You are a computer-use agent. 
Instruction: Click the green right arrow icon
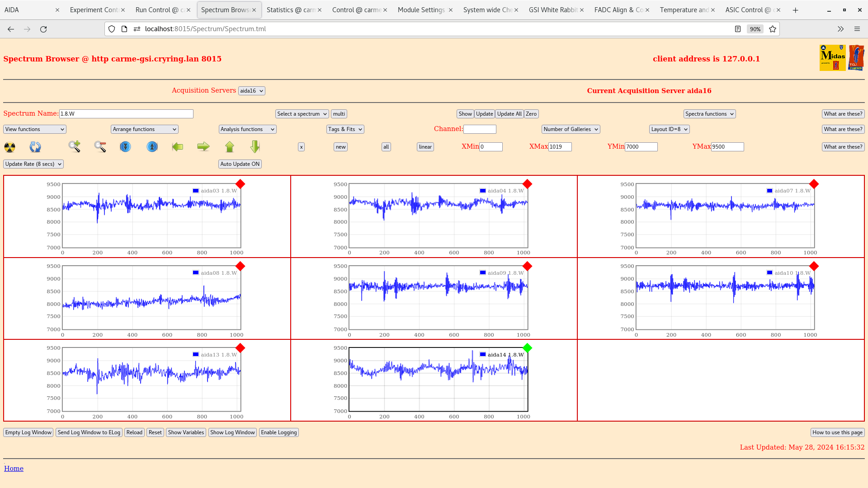203,146
